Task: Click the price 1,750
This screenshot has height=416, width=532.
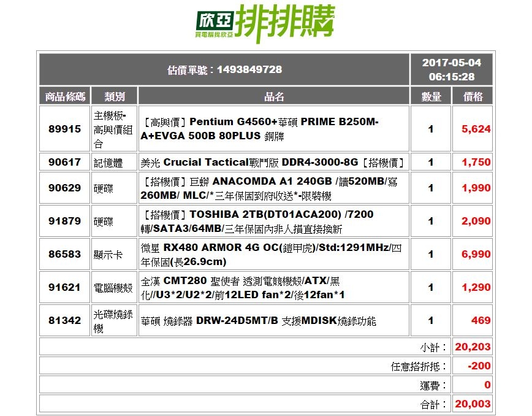Action: point(476,162)
